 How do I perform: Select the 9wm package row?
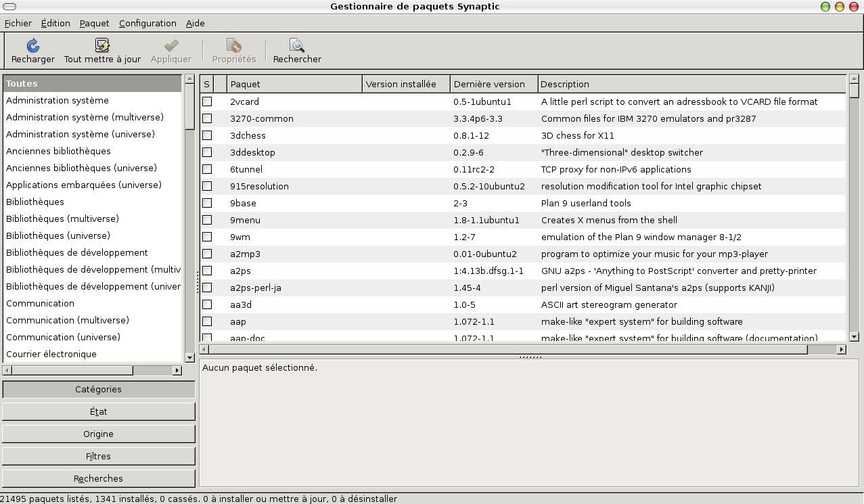coord(523,237)
